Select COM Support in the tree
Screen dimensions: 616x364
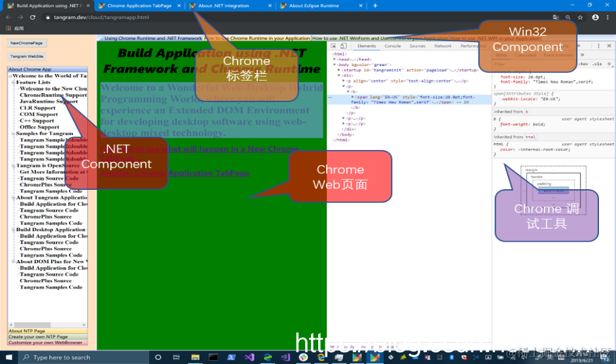(39, 114)
